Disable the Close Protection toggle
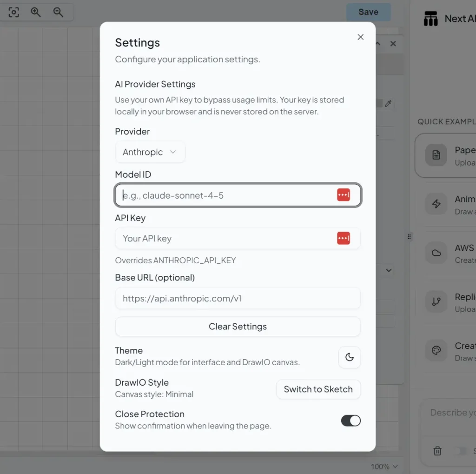This screenshot has width=476, height=474. point(351,420)
